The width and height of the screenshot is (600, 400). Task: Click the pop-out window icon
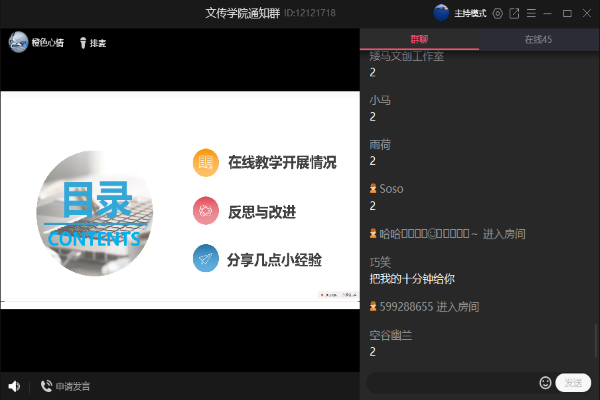514,13
